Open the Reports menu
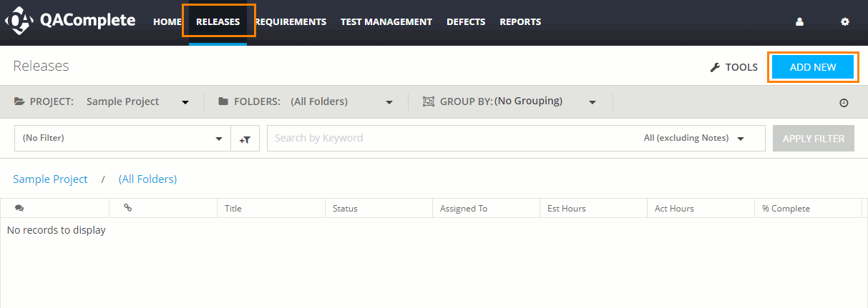The image size is (868, 308). point(520,22)
